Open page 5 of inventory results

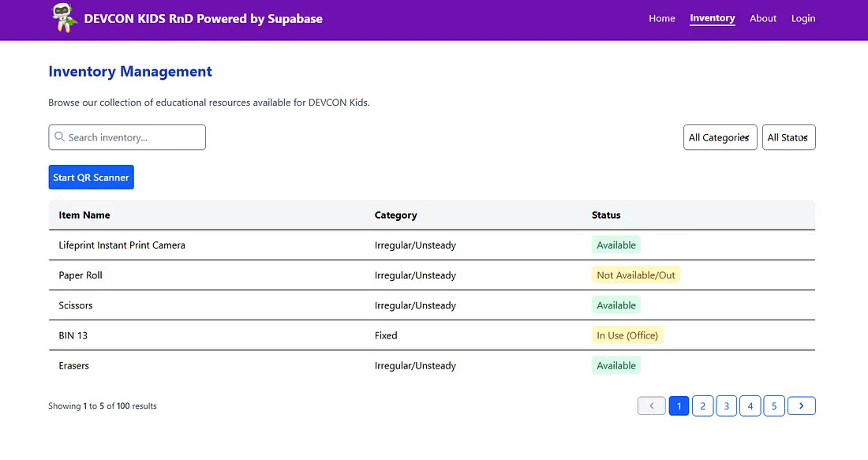(x=774, y=406)
